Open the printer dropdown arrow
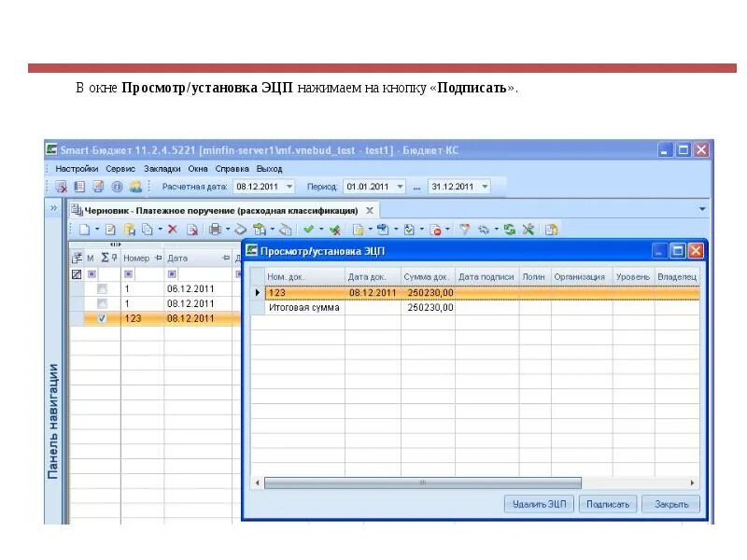 [228, 230]
